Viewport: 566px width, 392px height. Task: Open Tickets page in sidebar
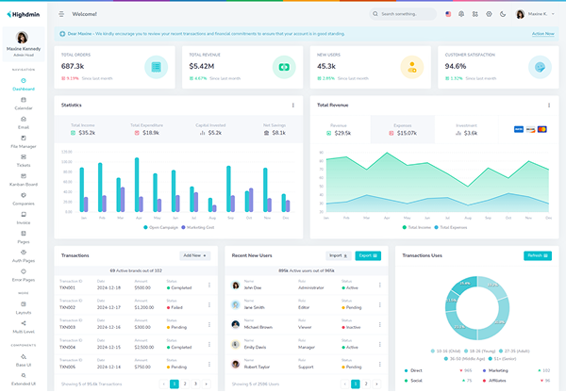coord(24,161)
